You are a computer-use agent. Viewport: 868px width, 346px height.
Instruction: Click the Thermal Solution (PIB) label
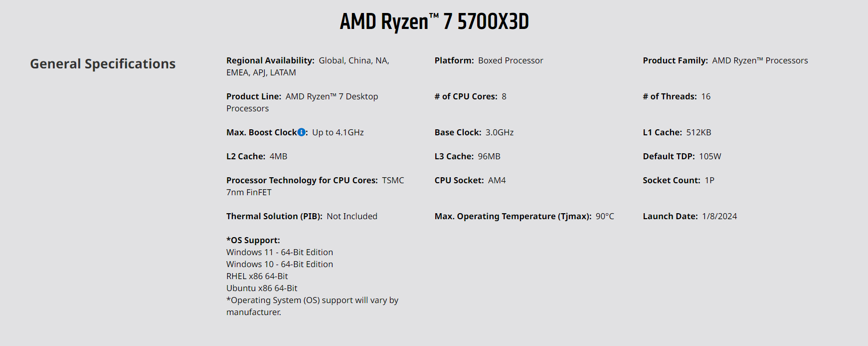tap(274, 216)
